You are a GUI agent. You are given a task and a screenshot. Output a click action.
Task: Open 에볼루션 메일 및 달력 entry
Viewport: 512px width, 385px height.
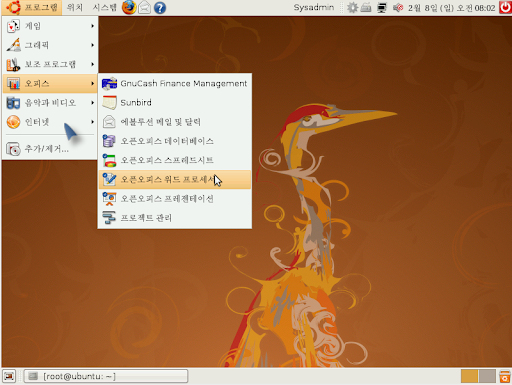click(175, 122)
